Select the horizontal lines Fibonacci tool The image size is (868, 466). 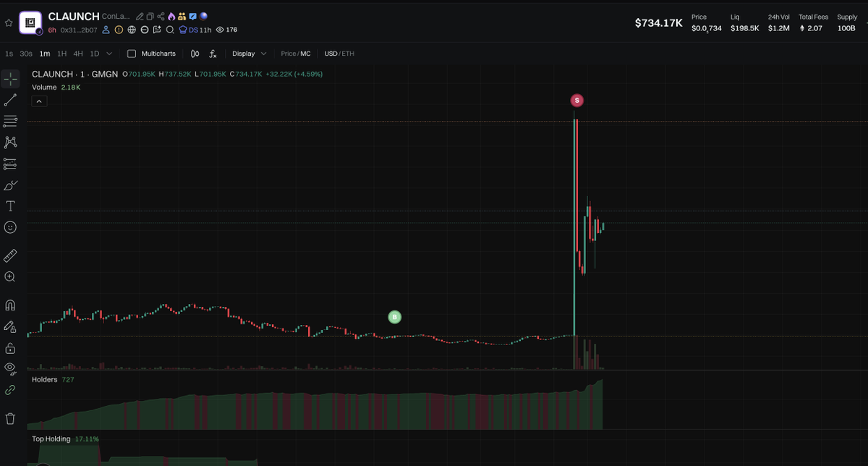[10, 121]
